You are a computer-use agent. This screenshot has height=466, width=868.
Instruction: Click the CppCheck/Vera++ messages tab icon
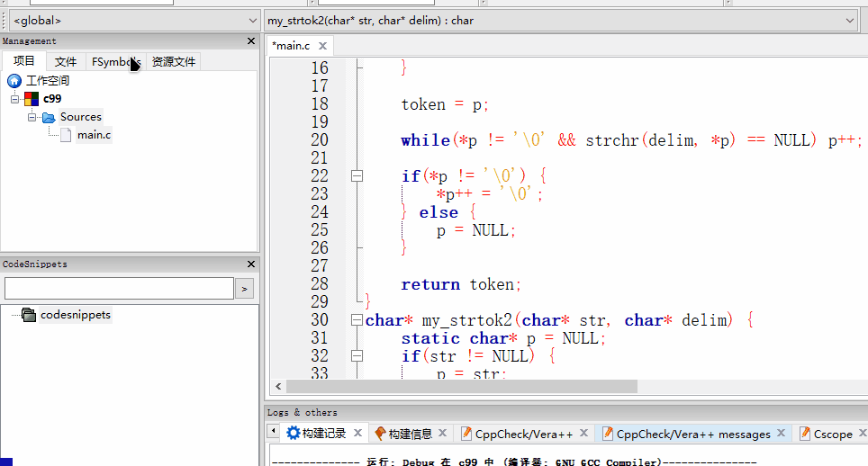[607, 434]
